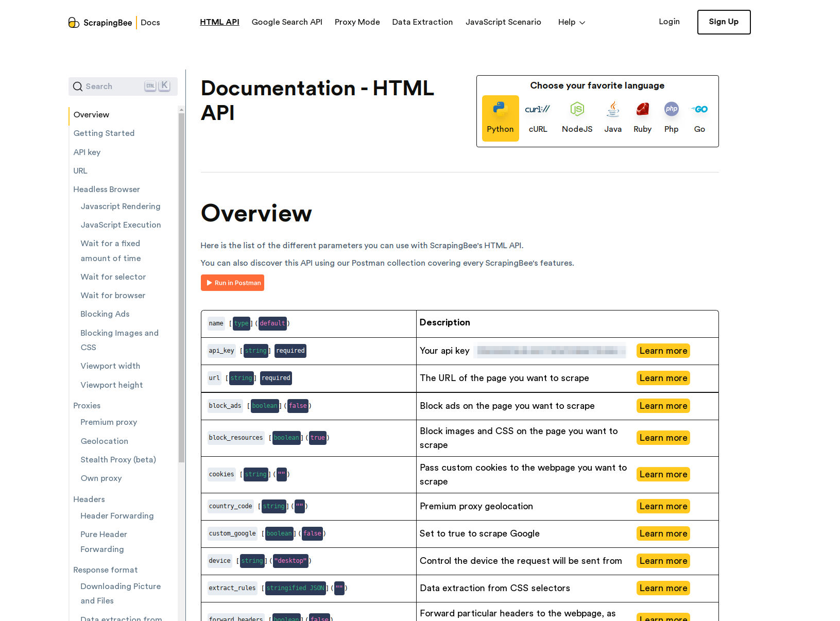Select the cURL language icon
This screenshot has height=621, width=840.
click(538, 109)
